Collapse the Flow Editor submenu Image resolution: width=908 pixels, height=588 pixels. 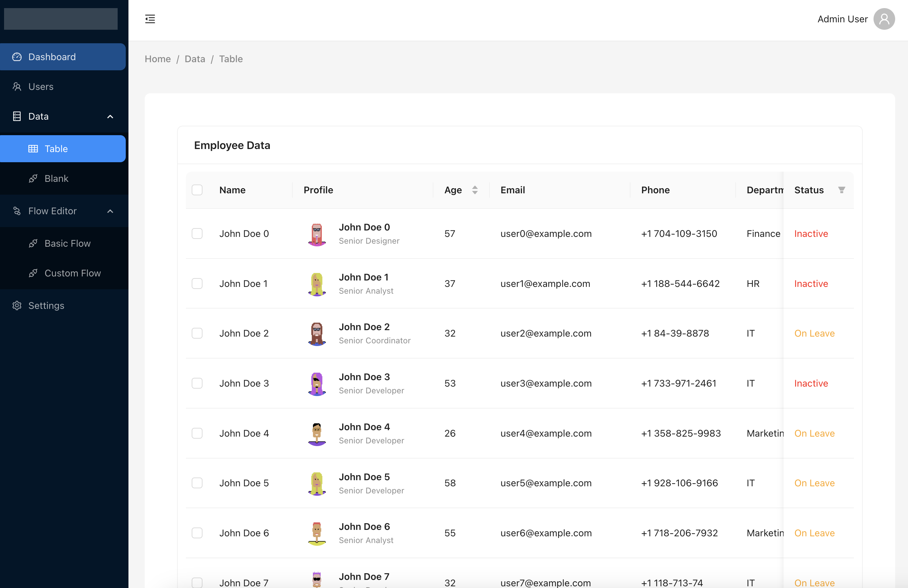pyautogui.click(x=110, y=211)
